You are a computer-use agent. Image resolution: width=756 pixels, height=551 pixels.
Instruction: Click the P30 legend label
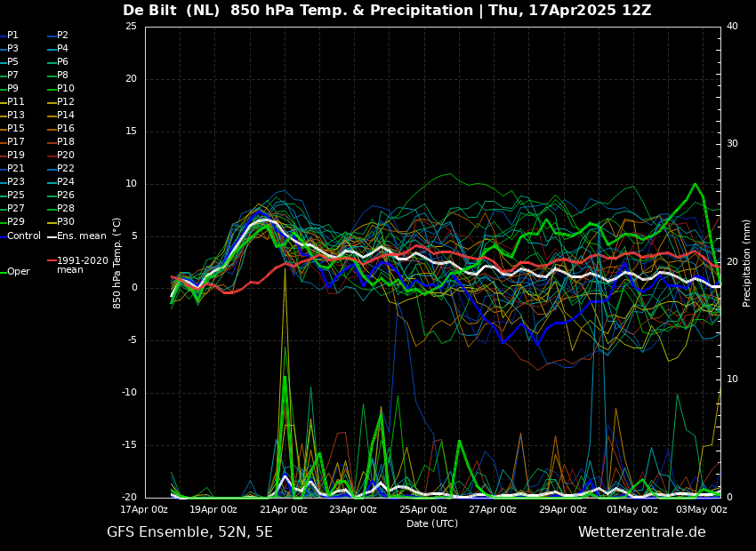66,222
